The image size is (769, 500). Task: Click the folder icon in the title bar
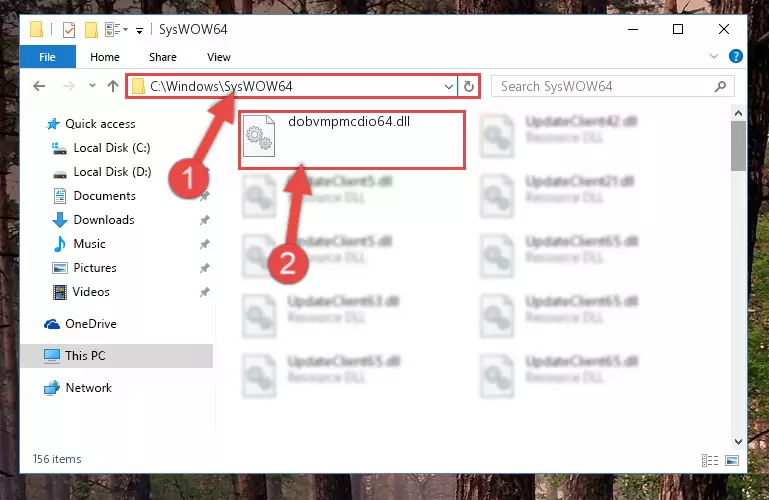(36, 29)
